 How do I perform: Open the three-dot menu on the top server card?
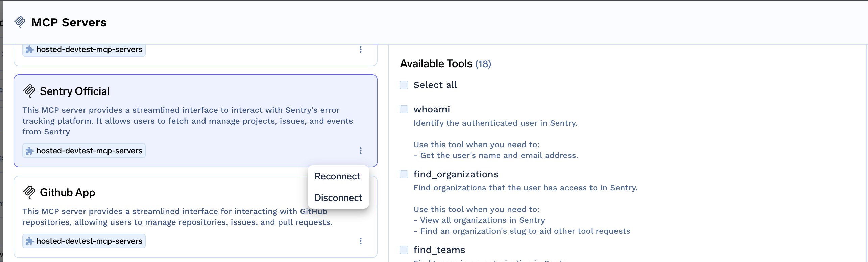click(x=361, y=49)
